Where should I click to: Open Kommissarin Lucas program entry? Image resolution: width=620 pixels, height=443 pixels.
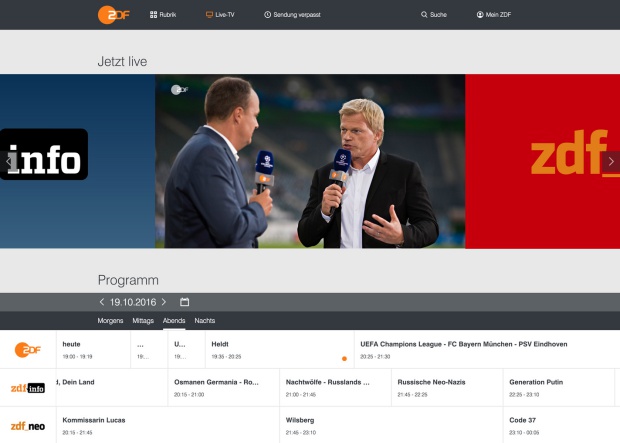(168, 426)
